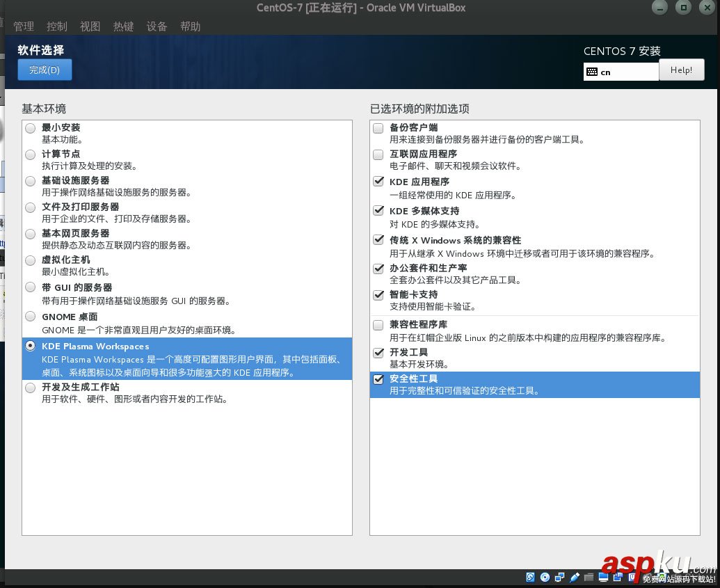Select the GNOME 桌面 radio button
The width and height of the screenshot is (720, 588).
click(30, 315)
